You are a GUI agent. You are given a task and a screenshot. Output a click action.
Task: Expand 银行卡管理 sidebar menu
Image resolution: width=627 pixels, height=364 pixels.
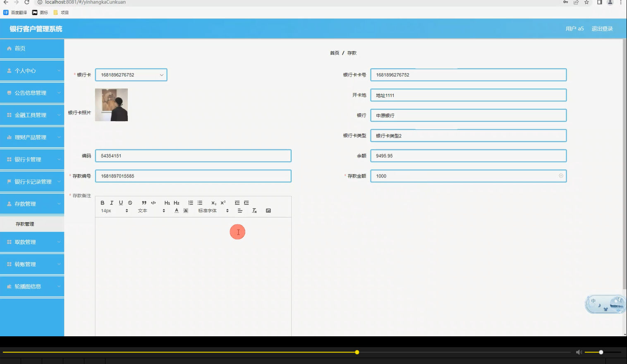32,159
